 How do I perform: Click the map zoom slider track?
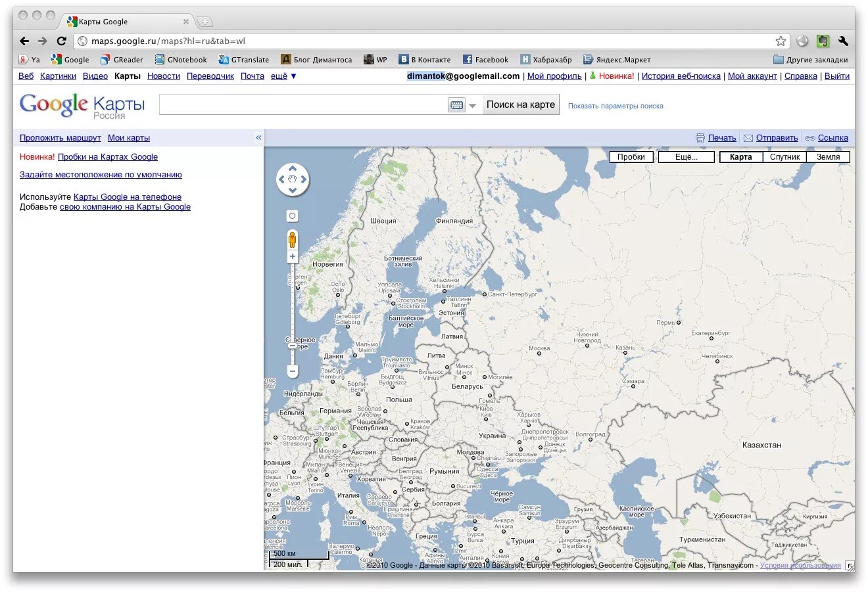293,314
